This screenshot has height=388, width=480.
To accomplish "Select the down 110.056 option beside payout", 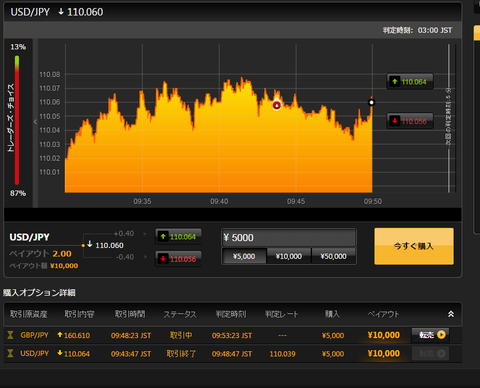I will point(178,259).
